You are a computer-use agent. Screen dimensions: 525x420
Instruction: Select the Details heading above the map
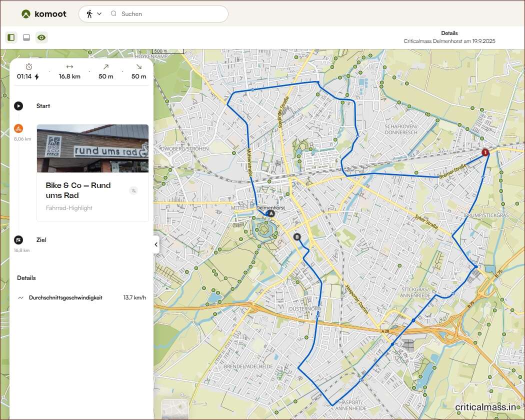[x=449, y=33]
